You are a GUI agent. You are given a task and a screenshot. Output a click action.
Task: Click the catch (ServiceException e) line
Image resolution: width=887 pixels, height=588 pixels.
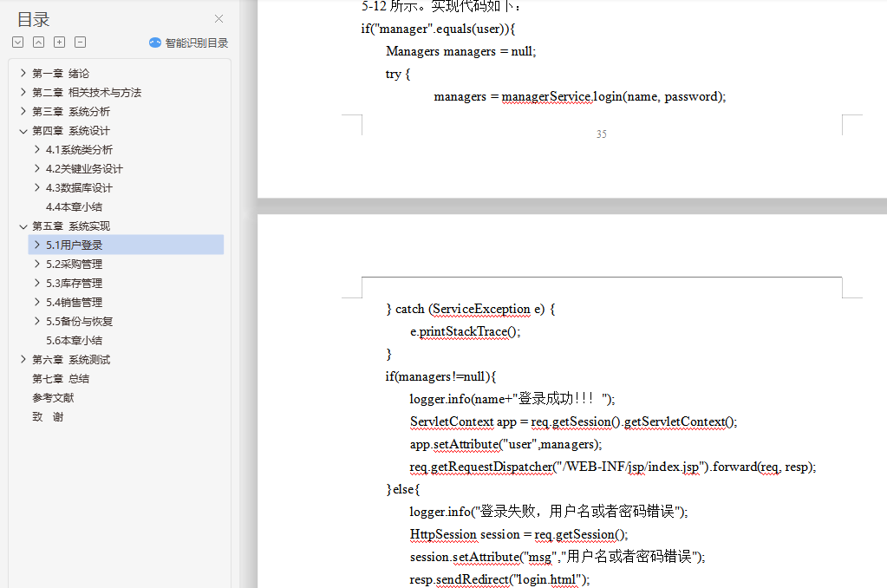[471, 309]
